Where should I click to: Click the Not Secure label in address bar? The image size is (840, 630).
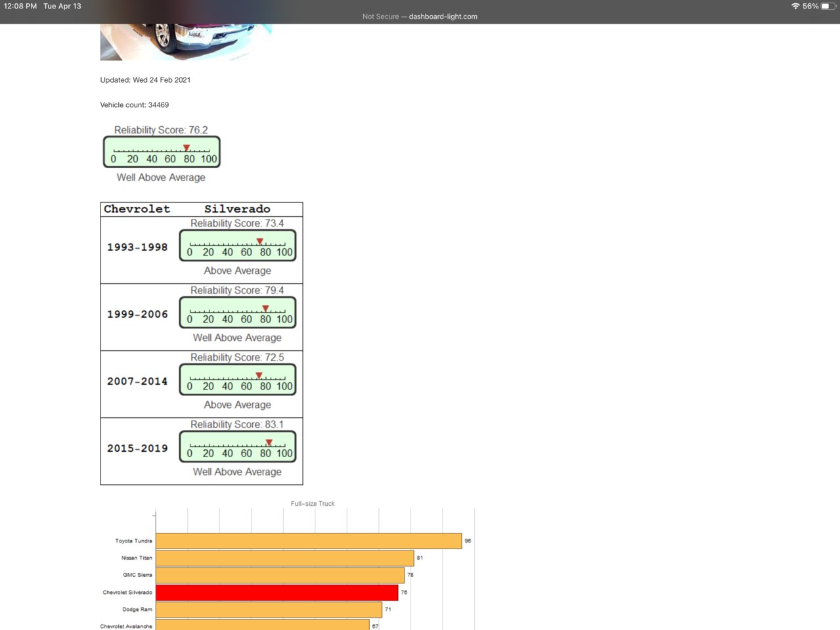[x=380, y=16]
